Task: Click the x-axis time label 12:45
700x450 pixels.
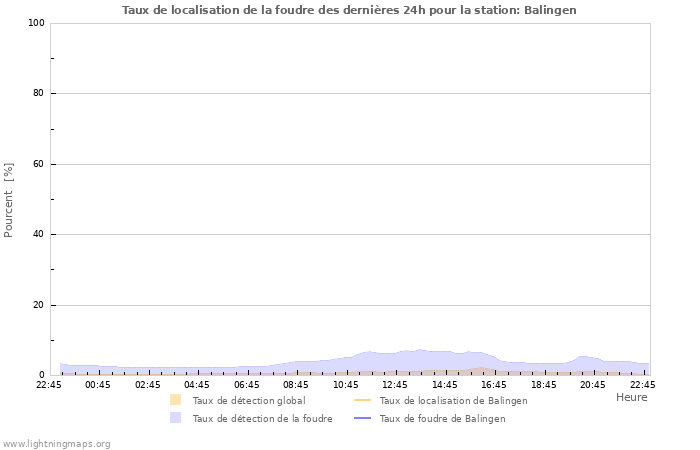Action: point(395,384)
